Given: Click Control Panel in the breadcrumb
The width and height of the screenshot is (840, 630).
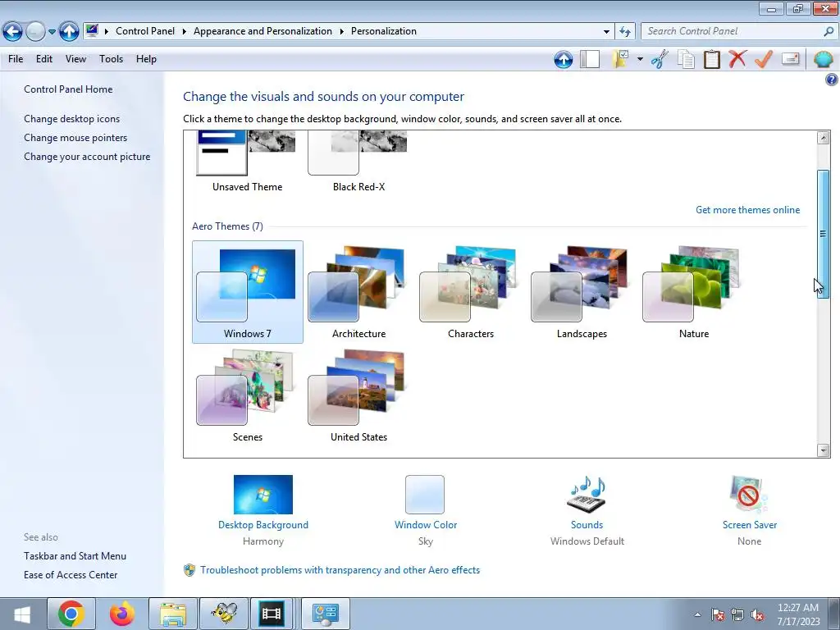Looking at the screenshot, I should pyautogui.click(x=145, y=31).
